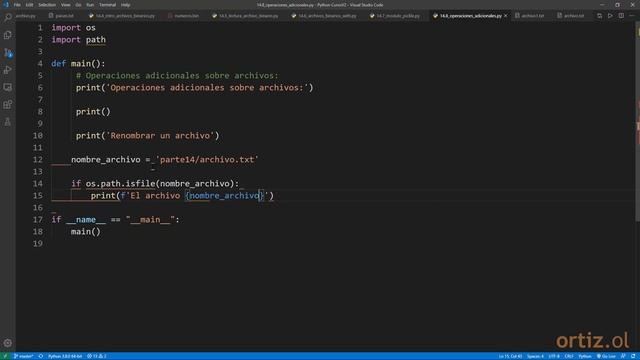Switch to the 14.4_intro_archivos_binarios.py tab
The image size is (640, 360).
[122, 16]
